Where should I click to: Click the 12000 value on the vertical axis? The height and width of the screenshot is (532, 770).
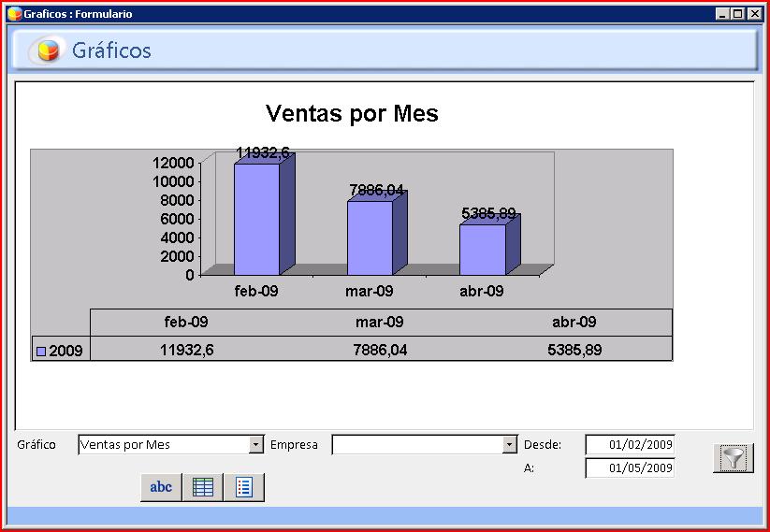173,163
